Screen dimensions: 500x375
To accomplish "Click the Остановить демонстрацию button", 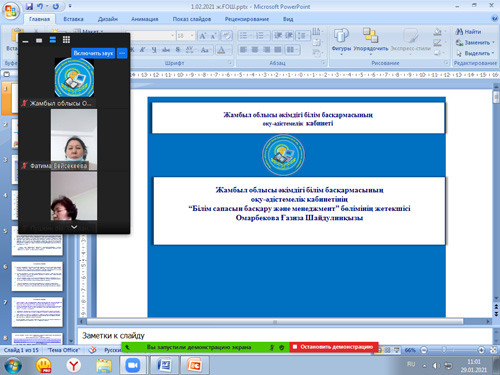I will pos(334,347).
